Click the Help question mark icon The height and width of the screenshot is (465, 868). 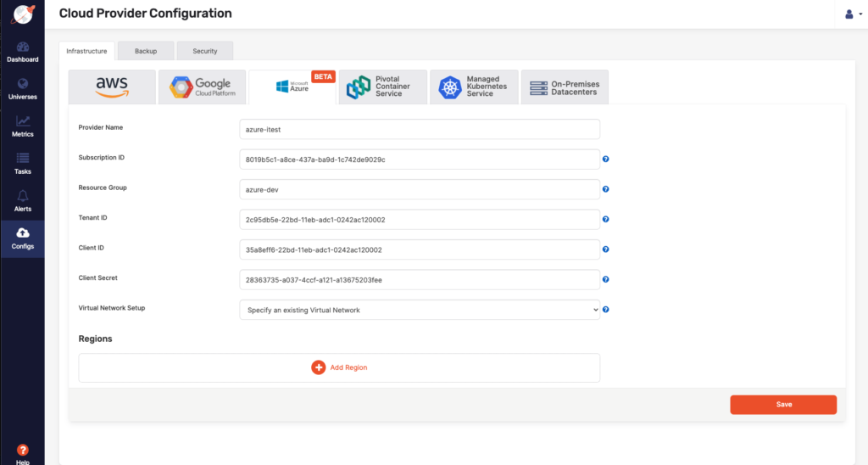(x=23, y=451)
